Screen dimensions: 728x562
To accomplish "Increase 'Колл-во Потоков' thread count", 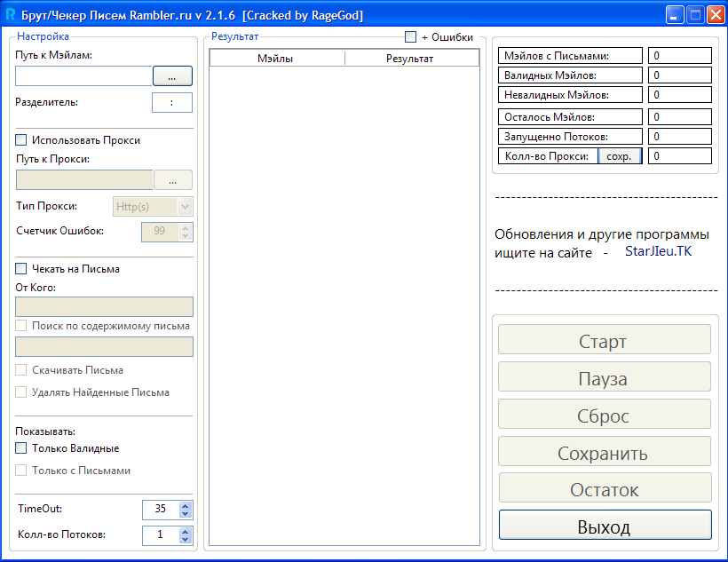I will pos(186,532).
